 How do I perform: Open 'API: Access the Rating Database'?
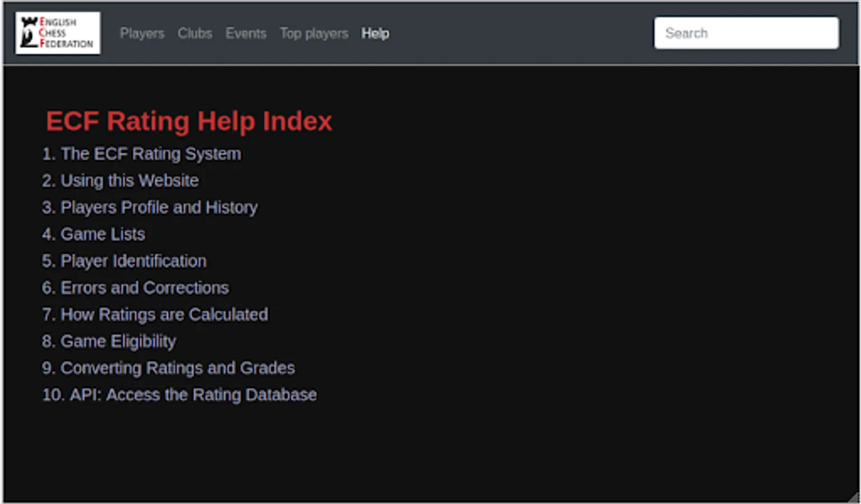point(193,395)
